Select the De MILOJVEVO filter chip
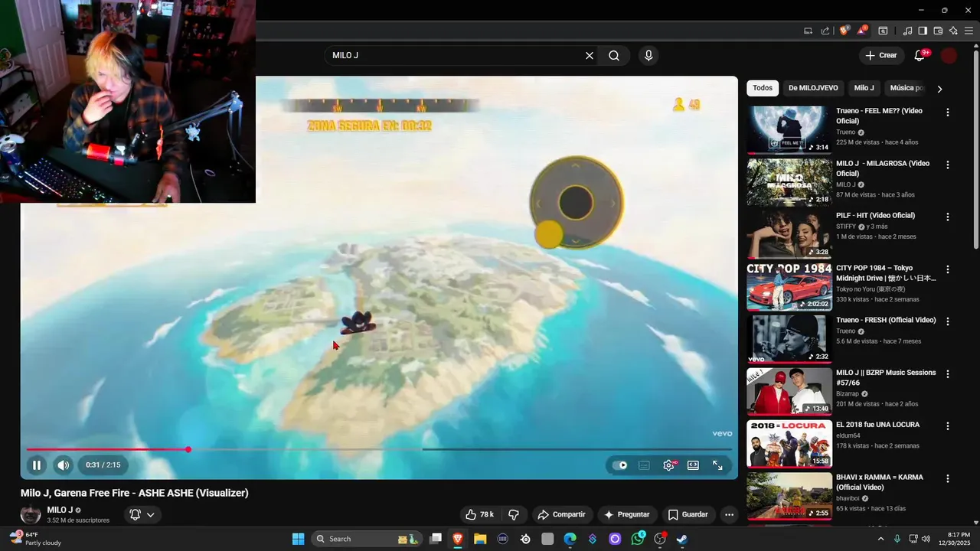 813,88
